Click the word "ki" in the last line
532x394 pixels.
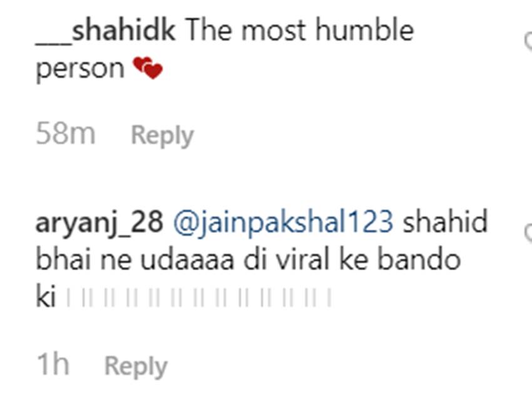[46, 297]
